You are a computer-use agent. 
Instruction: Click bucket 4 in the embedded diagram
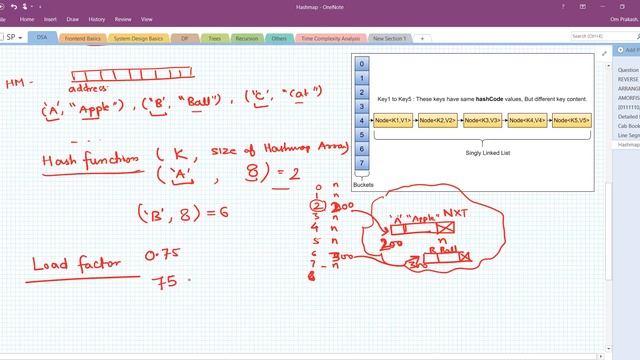click(x=362, y=120)
